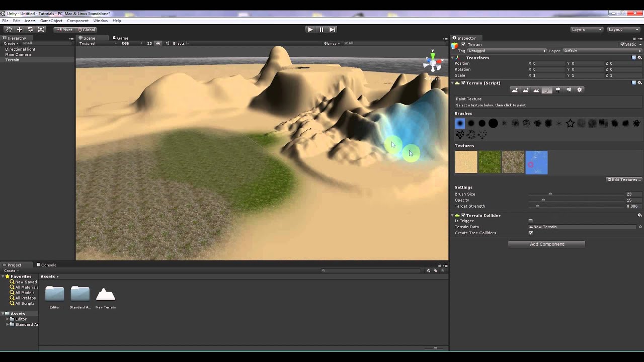
Task: Toggle Global/Local handle rotation
Action: 87,30
